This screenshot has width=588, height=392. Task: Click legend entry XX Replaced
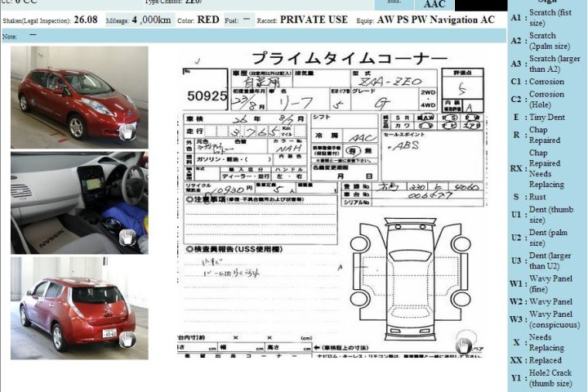[x=536, y=360]
